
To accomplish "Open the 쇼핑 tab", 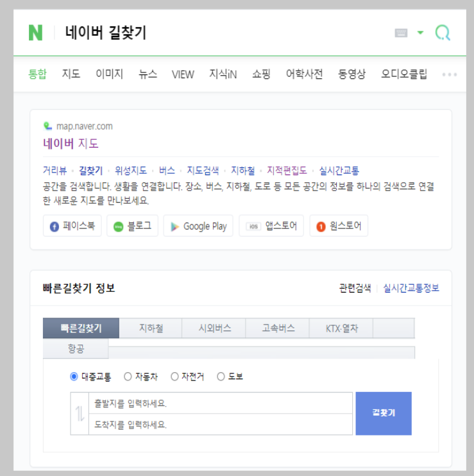I will (261, 74).
